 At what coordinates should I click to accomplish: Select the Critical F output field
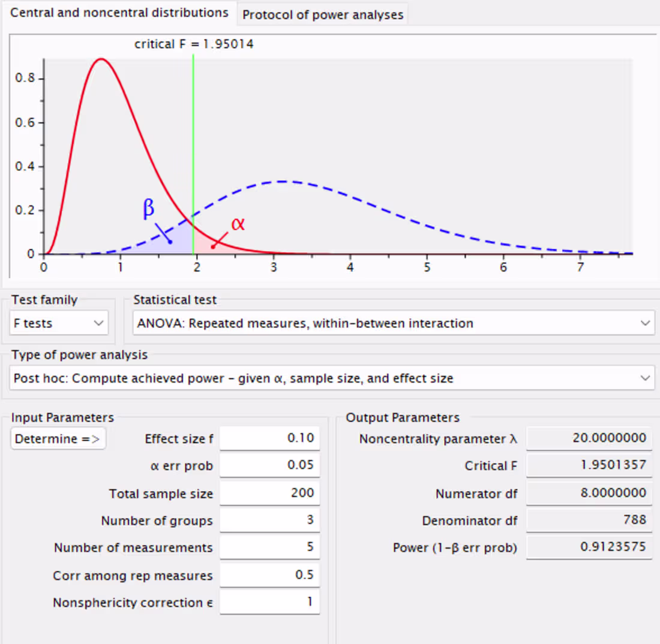pos(589,465)
